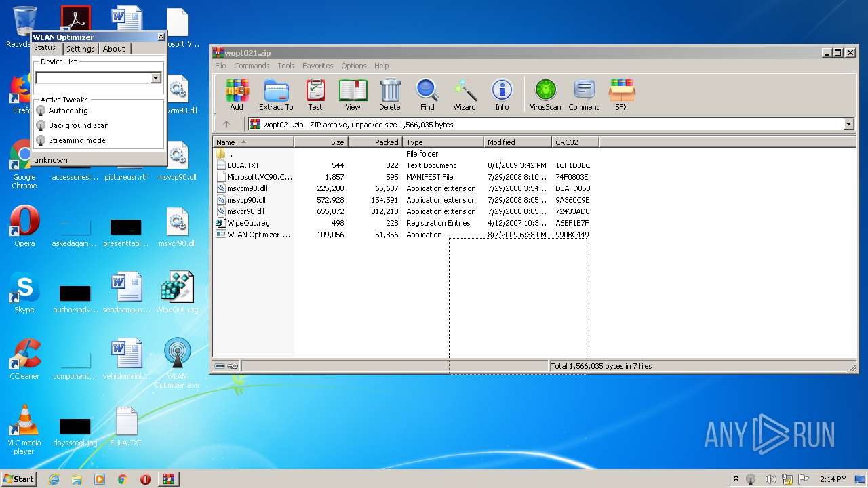Open Skype desktop shortcut
The height and width of the screenshot is (488, 868).
(x=24, y=293)
